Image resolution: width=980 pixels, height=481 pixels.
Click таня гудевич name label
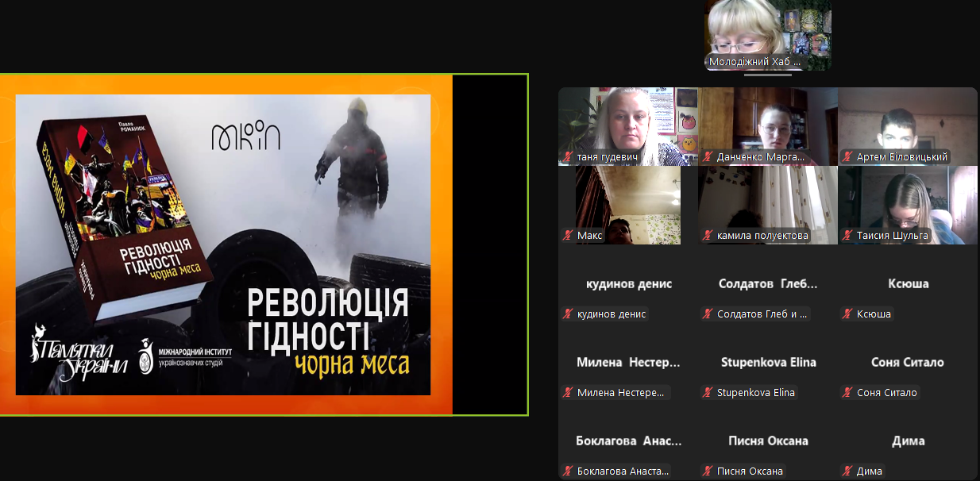point(608,157)
